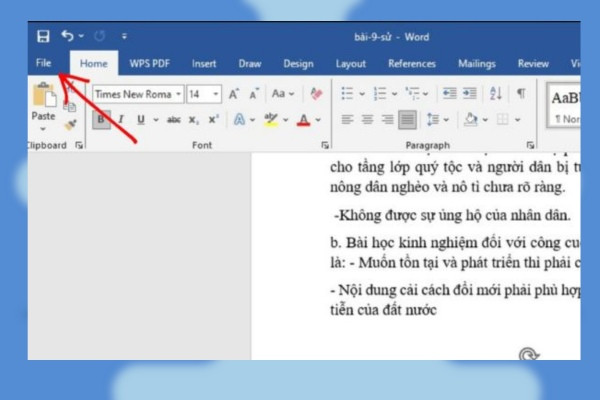The height and width of the screenshot is (400, 600).
Task: Toggle show paragraph marks
Action: click(521, 93)
